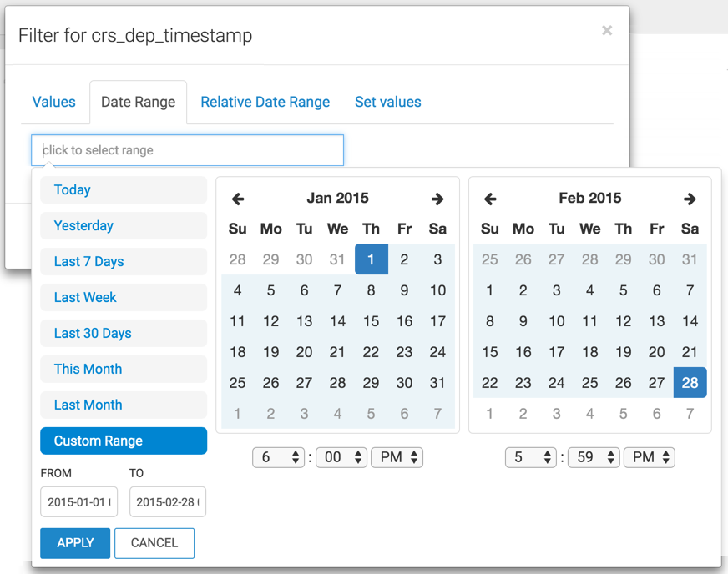This screenshot has width=728, height=574.
Task: Switch to the Values tab
Action: point(53,102)
